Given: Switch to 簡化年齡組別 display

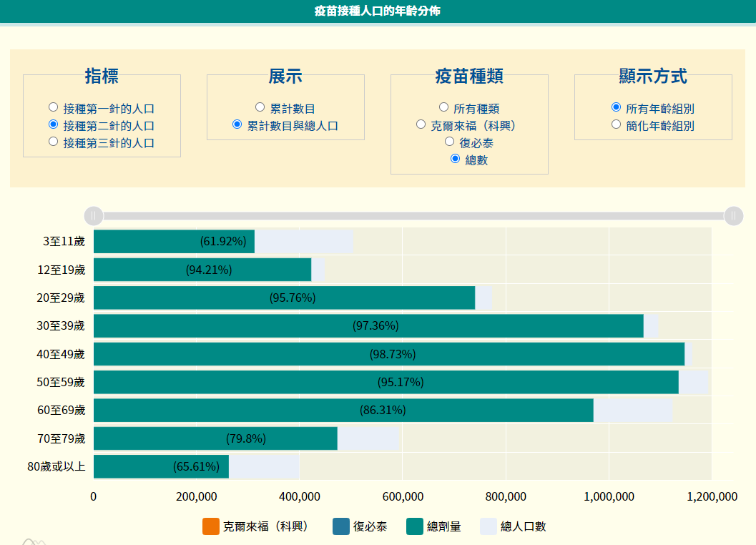Looking at the screenshot, I should coord(616,123).
